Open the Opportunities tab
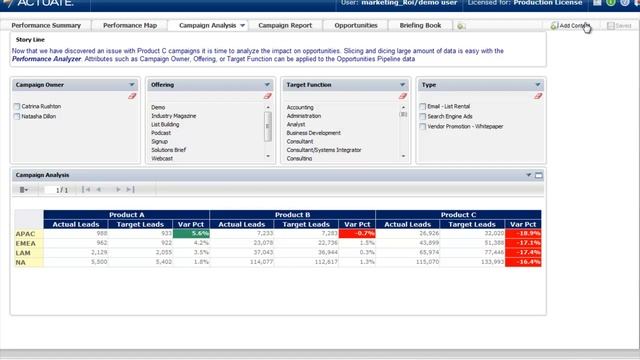Screen dimensions: 640x360 (x=356, y=25)
